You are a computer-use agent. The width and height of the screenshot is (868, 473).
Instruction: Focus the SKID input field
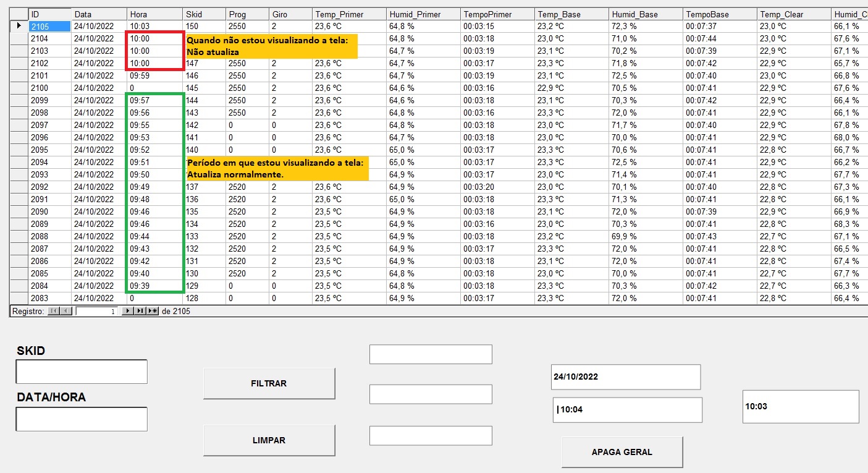(82, 372)
